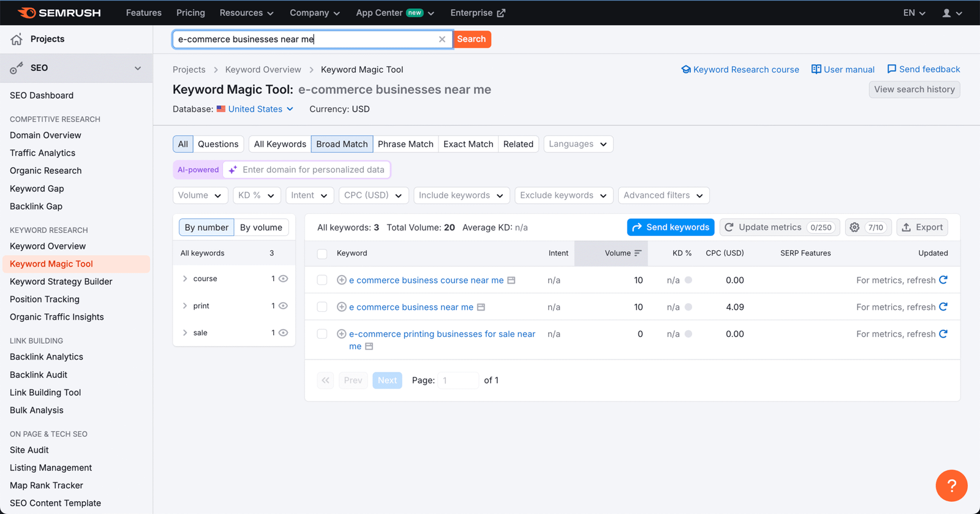The width and height of the screenshot is (980, 514).
Task: Click the Enterprise external link icon
Action: pyautogui.click(x=501, y=13)
